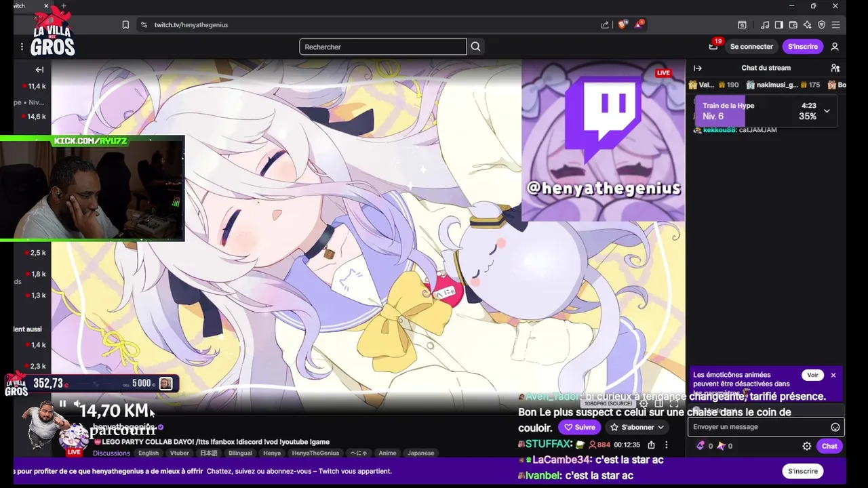Click the channel points star icon
Viewport: 868px width, 488px height.
[721, 446]
